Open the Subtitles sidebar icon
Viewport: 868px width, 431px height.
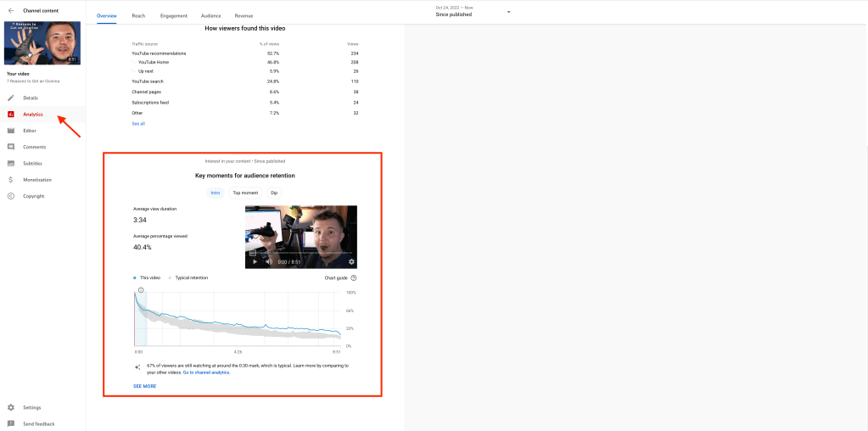click(11, 163)
